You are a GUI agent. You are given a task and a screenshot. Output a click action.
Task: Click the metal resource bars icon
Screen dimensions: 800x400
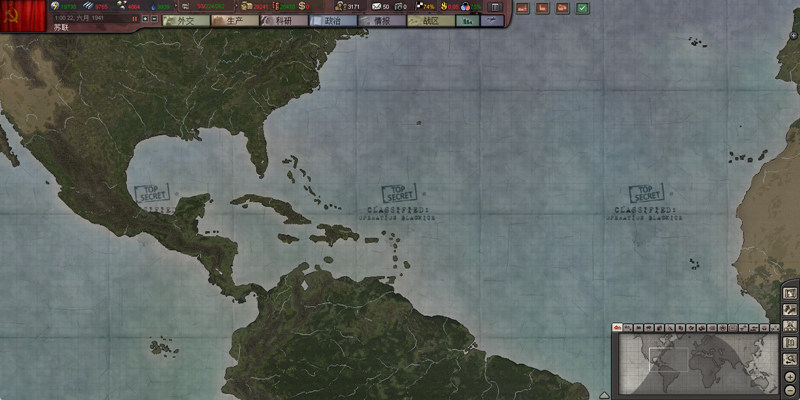pos(88,6)
